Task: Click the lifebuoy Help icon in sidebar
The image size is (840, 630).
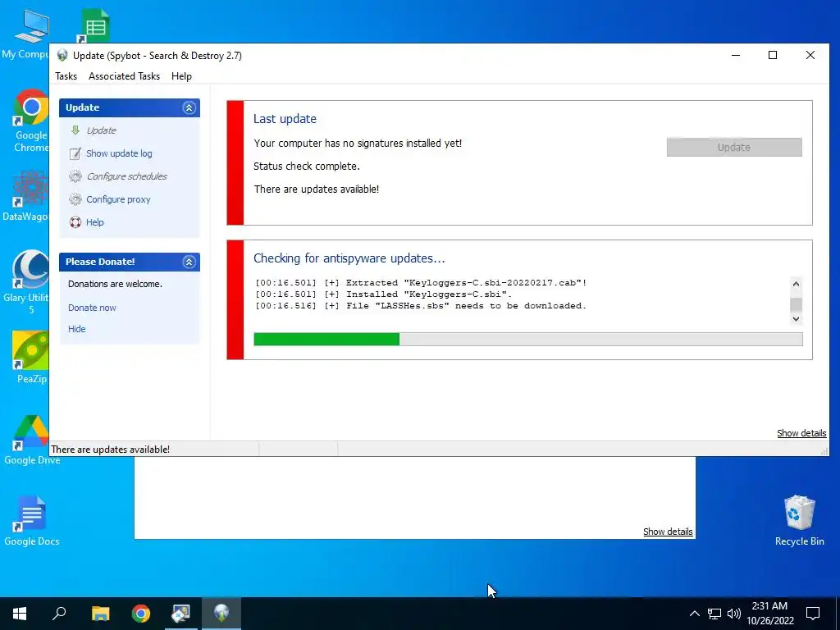Action: (x=75, y=222)
